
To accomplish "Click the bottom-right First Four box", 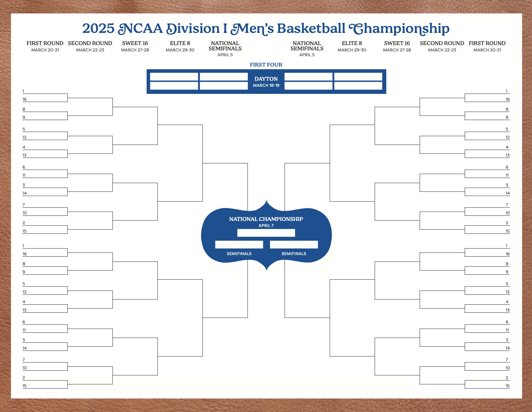I will pos(358,86).
